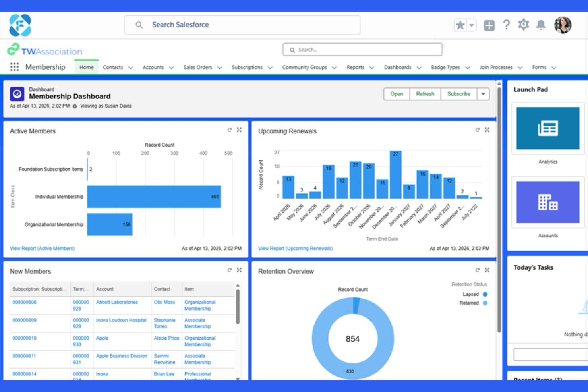Click the dashboard Refresh button

point(425,94)
